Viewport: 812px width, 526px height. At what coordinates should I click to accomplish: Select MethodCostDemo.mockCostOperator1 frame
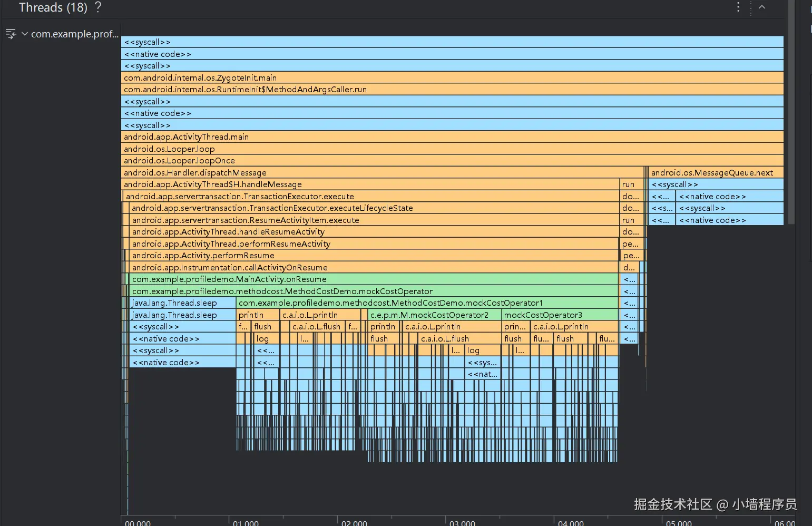coord(427,303)
